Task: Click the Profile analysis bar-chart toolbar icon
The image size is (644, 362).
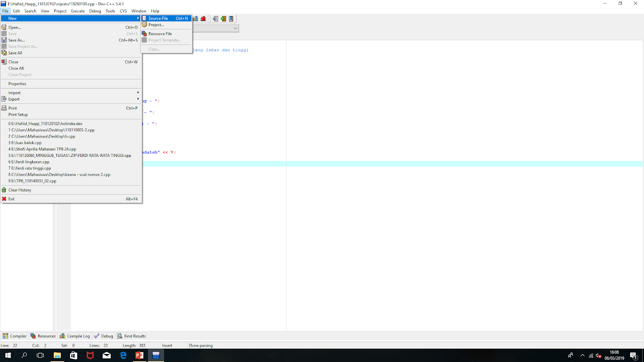Action: [x=196, y=19]
